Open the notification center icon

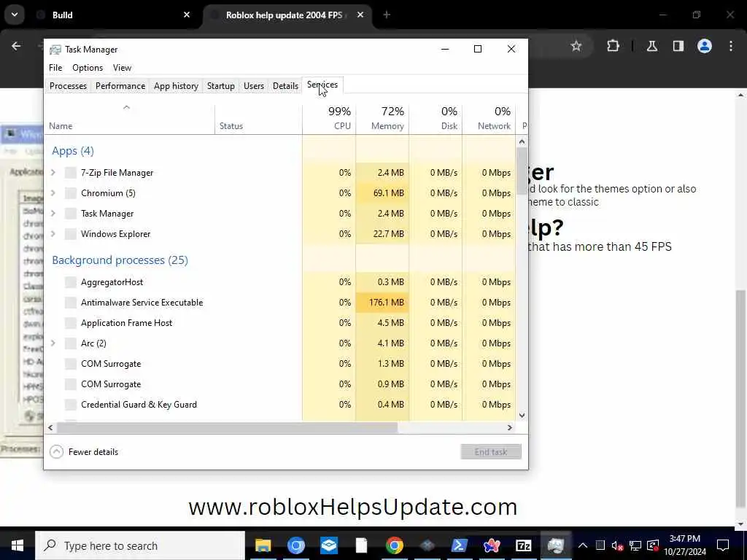tap(723, 545)
